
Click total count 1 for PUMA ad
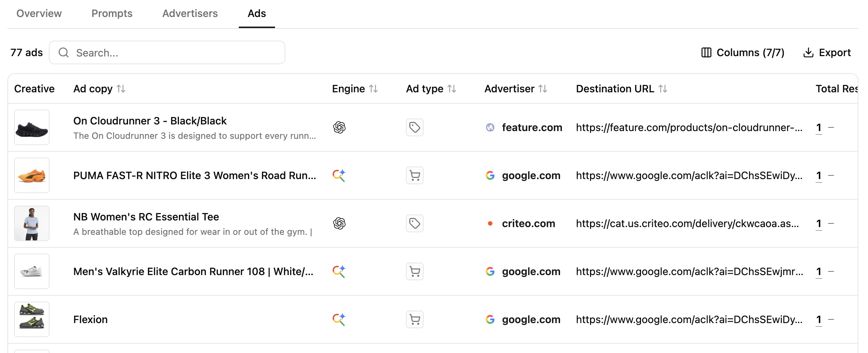[x=819, y=175]
